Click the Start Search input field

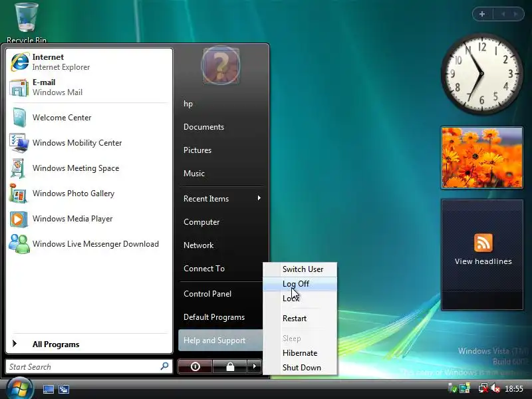pos(89,366)
